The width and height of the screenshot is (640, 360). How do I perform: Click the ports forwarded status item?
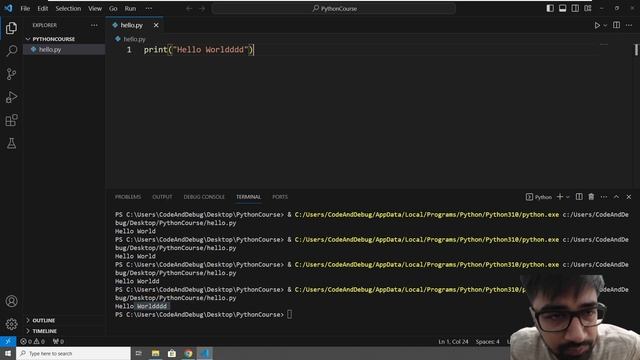(x=58, y=341)
